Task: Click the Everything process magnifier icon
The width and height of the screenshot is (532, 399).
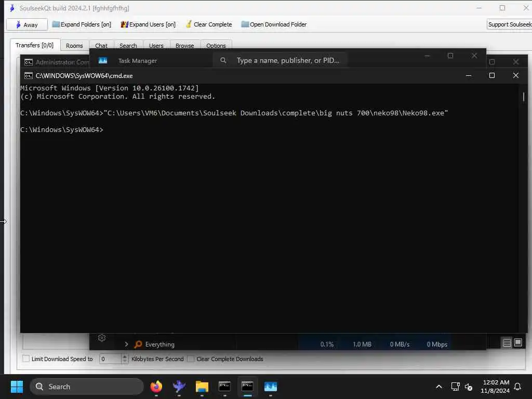Action: click(x=138, y=344)
